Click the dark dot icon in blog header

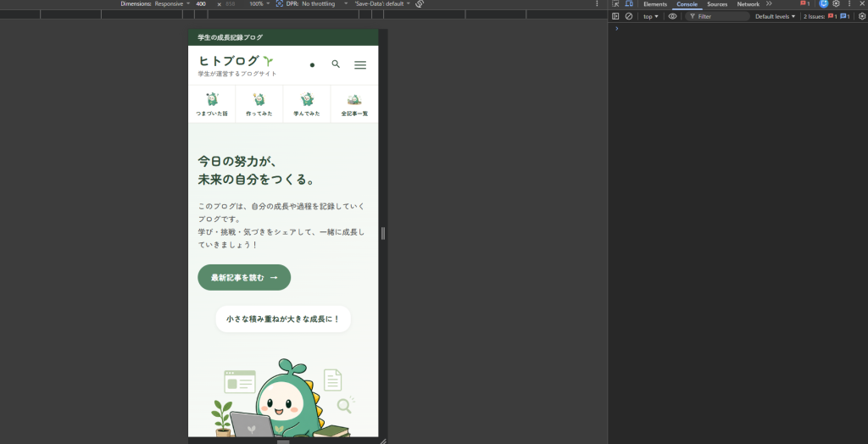pos(312,65)
